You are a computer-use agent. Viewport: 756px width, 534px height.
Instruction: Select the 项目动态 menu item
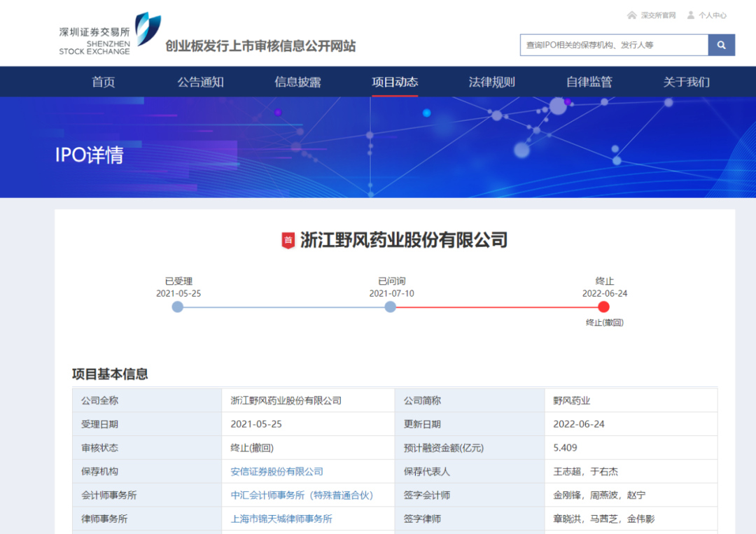tap(395, 82)
